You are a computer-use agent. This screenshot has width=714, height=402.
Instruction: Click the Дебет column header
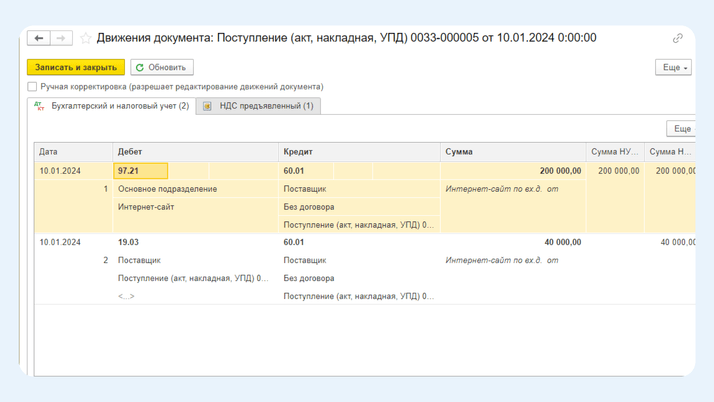click(x=195, y=152)
